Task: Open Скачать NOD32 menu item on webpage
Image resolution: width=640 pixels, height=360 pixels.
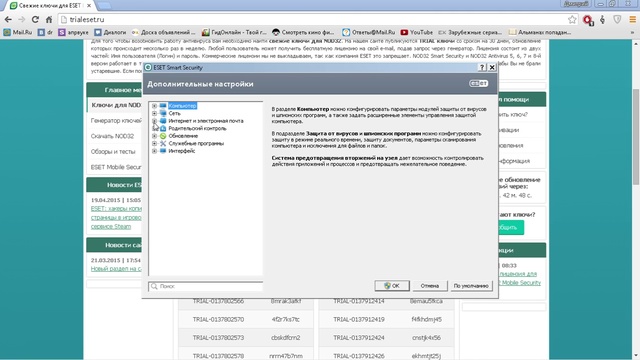Action: click(x=112, y=136)
